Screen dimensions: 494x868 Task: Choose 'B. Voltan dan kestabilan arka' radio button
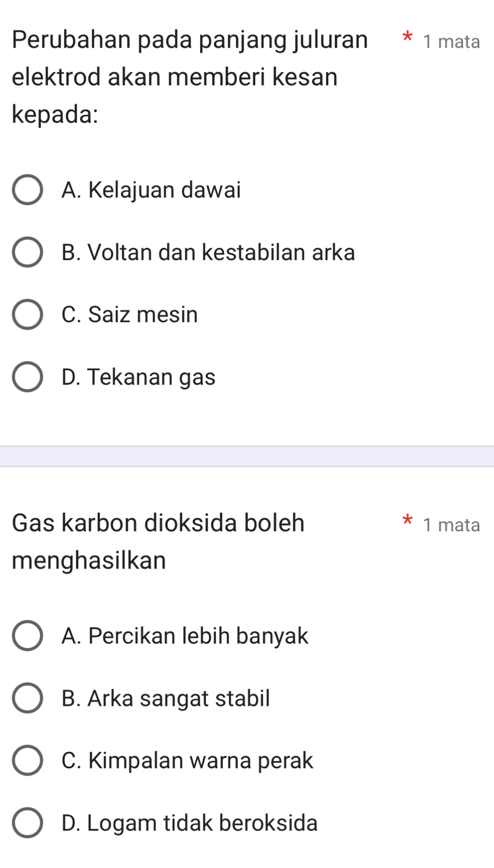click(28, 252)
